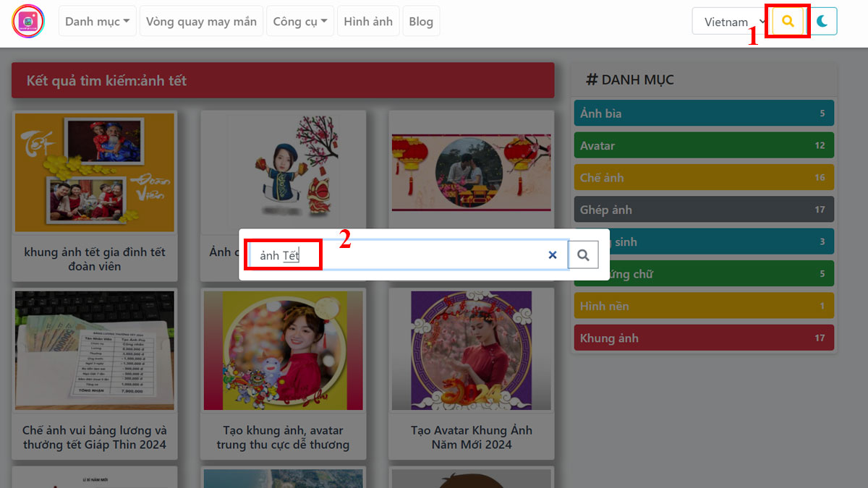The height and width of the screenshot is (488, 868).
Task: Click title Tạo khung ảnh, avatar trung thu
Action: [283, 437]
